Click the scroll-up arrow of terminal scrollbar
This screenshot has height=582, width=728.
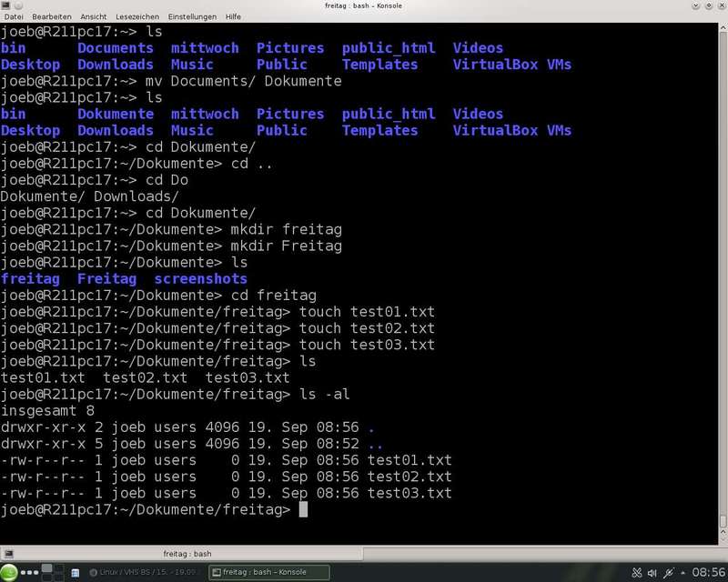point(723,27)
